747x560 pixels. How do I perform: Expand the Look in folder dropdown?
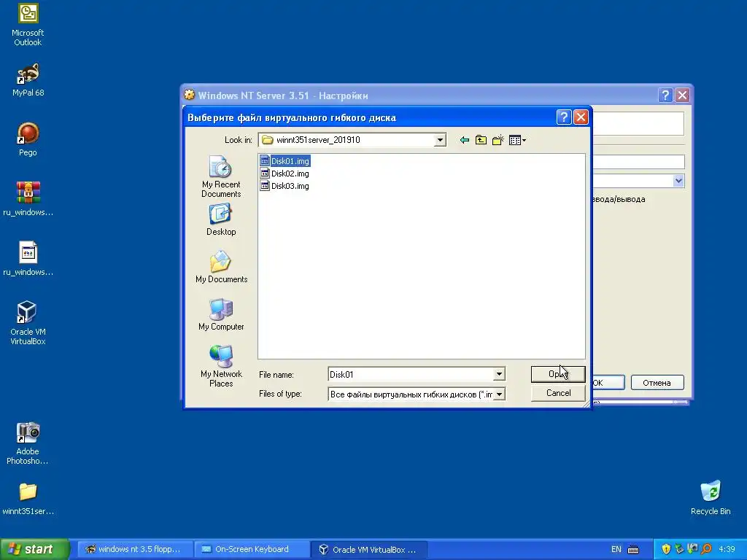[440, 140]
